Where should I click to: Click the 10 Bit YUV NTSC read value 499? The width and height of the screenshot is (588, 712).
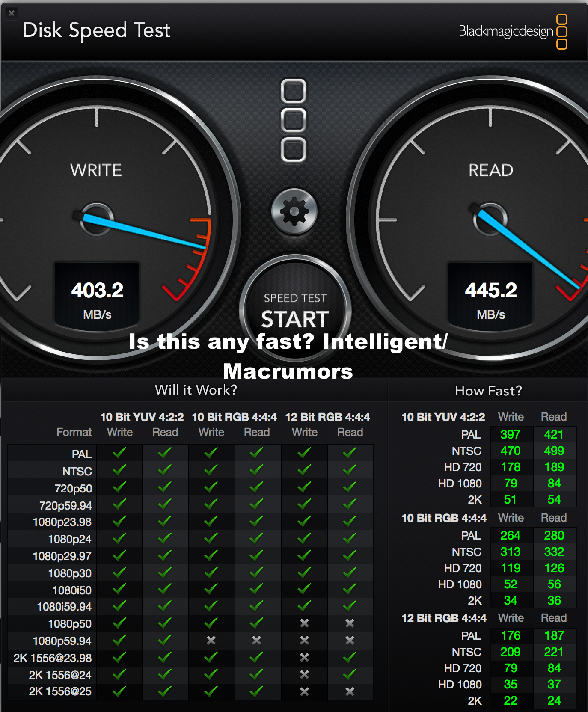click(x=554, y=451)
